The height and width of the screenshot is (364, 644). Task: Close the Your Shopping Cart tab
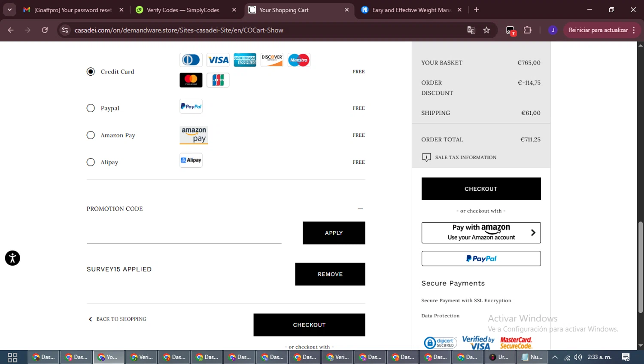(347, 10)
